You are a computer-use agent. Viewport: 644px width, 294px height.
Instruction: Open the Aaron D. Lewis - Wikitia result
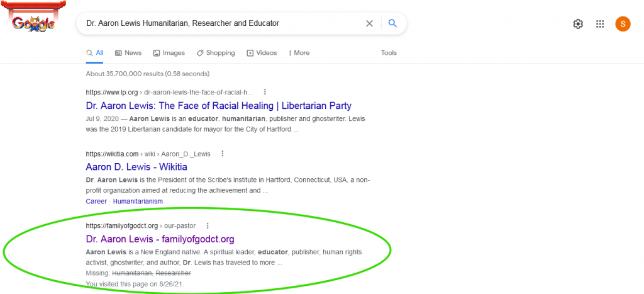click(x=136, y=167)
